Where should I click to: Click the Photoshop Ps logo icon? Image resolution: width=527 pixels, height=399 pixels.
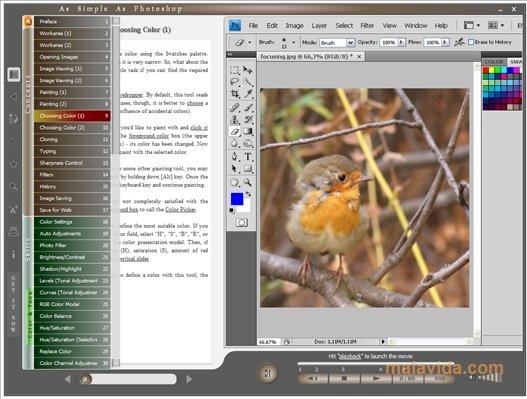[235, 25]
